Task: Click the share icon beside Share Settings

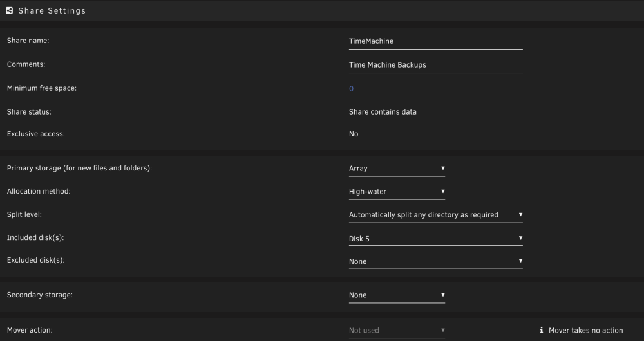Action: click(9, 11)
